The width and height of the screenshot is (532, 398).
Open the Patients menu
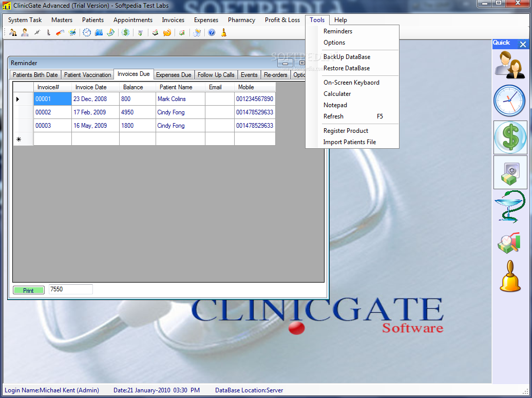coord(92,20)
